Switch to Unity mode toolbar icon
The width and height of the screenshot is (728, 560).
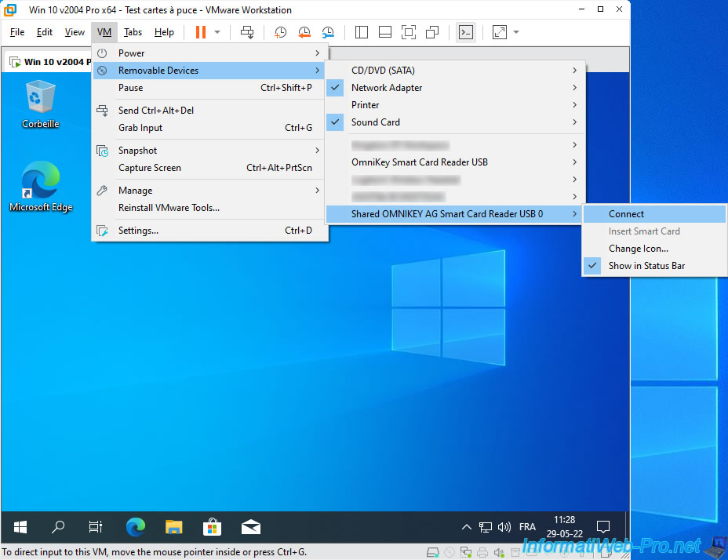tap(432, 32)
